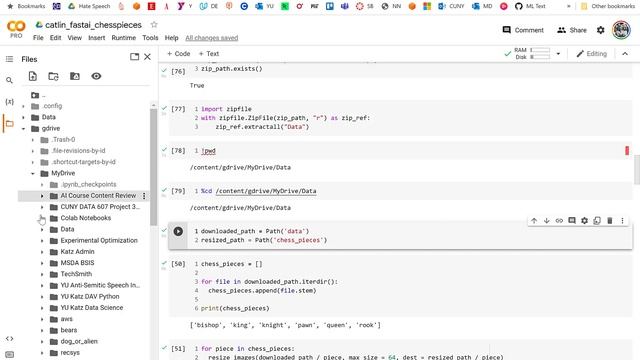Mirror selected cell in a tab

coord(597,221)
